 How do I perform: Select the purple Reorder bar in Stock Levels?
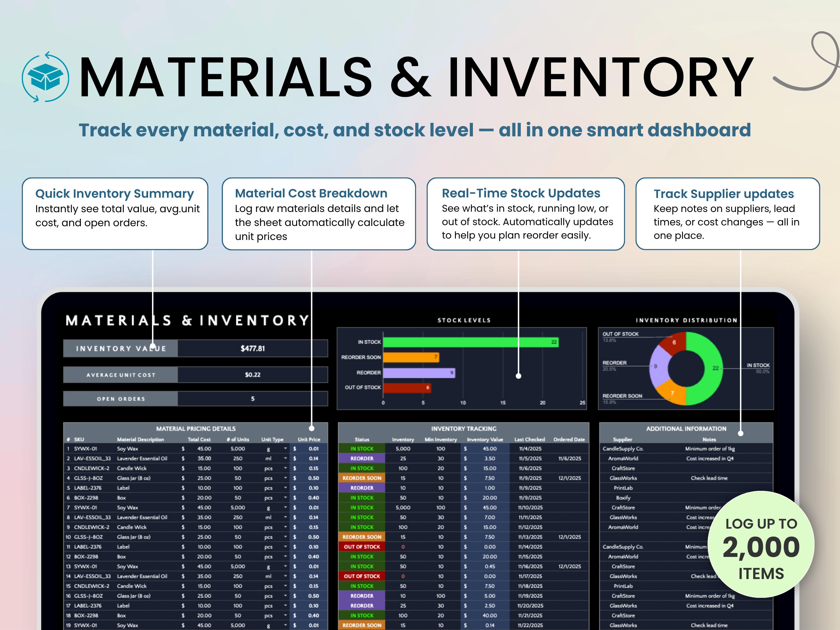419,372
